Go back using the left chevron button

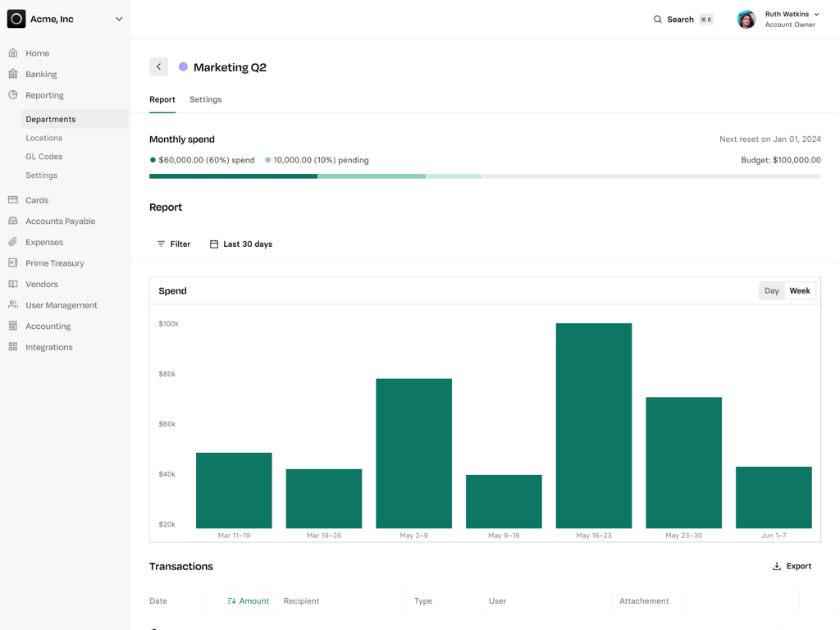[x=158, y=66]
